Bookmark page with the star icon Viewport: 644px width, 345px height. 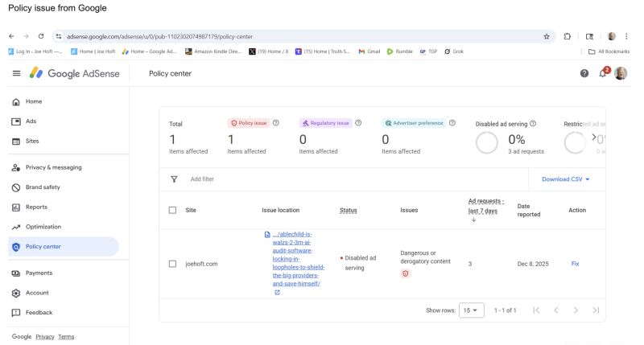click(547, 36)
